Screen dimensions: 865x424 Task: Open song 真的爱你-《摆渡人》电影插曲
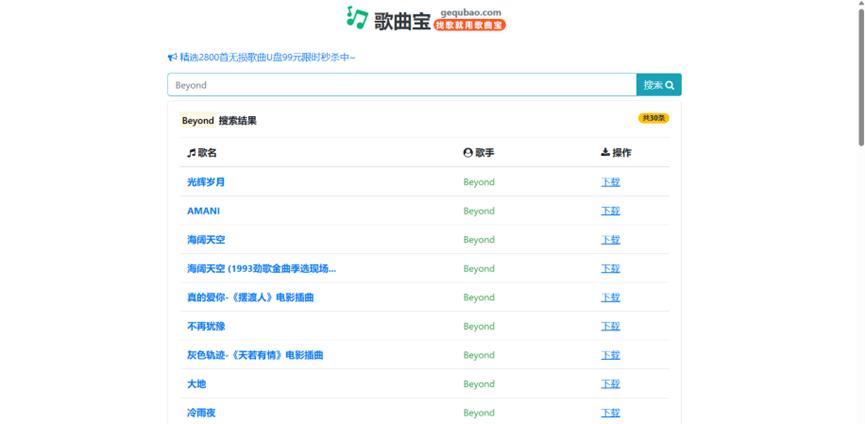250,297
